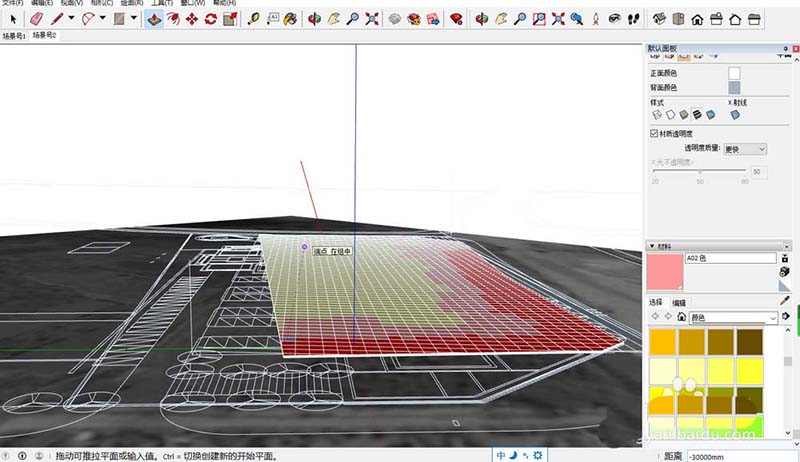800x462 pixels.
Task: Switch to Right view icon
Action: click(x=716, y=19)
